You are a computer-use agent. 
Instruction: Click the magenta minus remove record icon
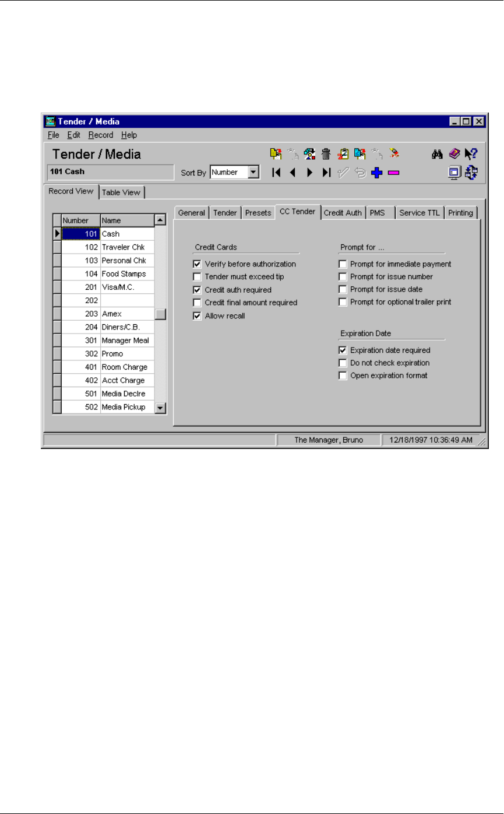(393, 173)
